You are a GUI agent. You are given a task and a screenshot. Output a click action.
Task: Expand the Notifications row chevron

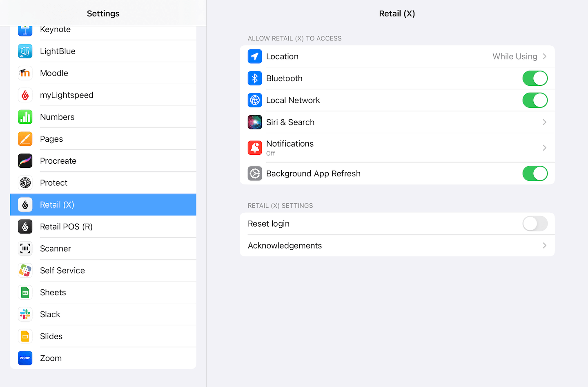pyautogui.click(x=544, y=148)
